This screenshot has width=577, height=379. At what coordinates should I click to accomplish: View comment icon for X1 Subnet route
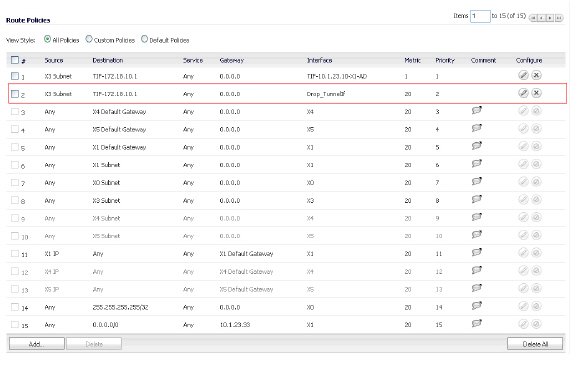[477, 163]
